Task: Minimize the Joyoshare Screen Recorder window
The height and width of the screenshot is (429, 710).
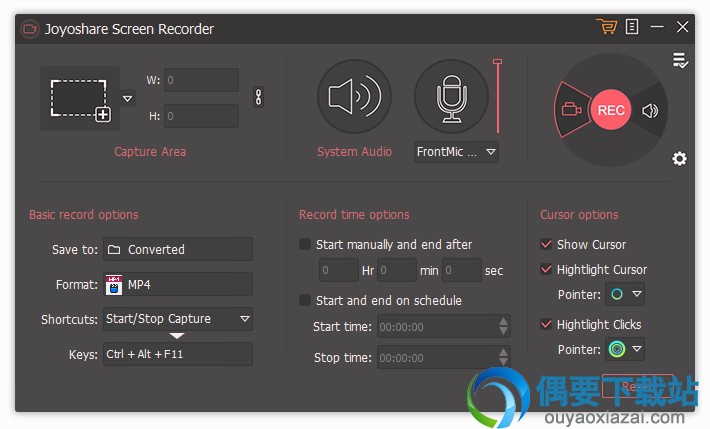Action: click(x=657, y=27)
